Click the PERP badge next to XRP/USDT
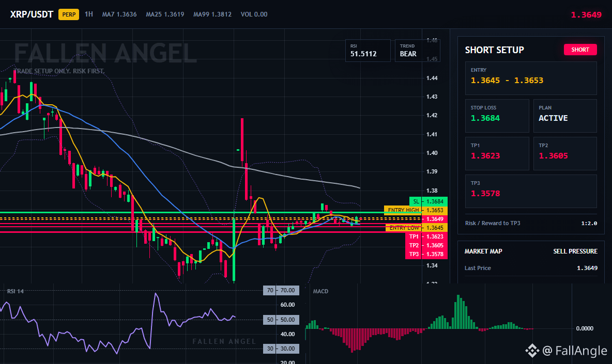 (69, 14)
